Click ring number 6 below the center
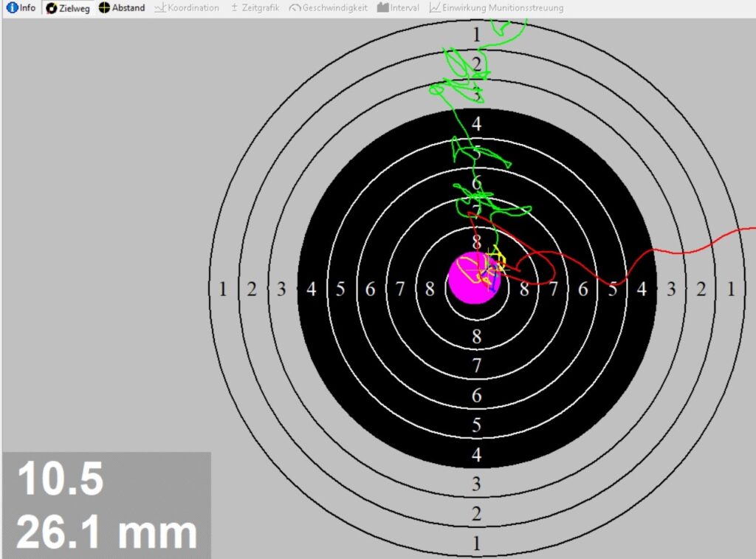756x559 pixels. (x=477, y=396)
